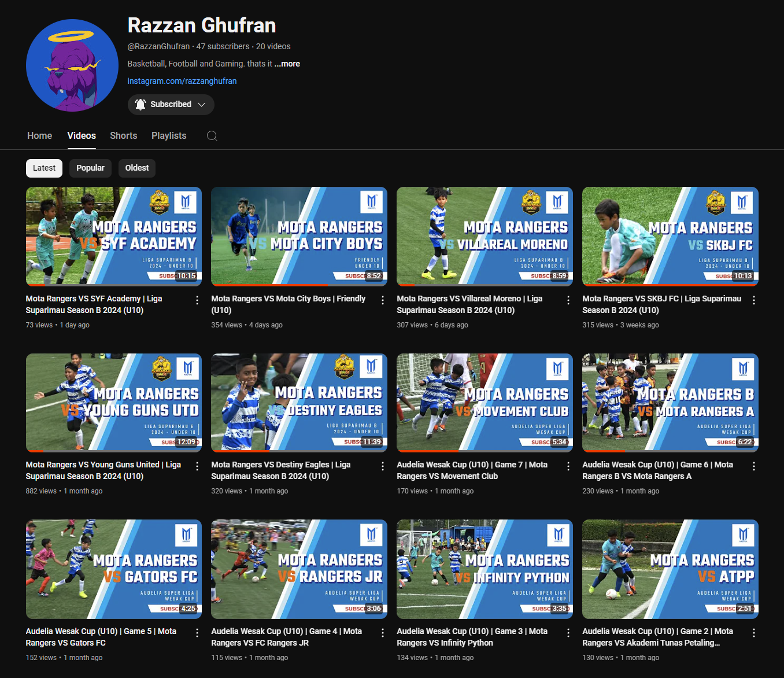Open more options for Mota City Boys video

[383, 300]
